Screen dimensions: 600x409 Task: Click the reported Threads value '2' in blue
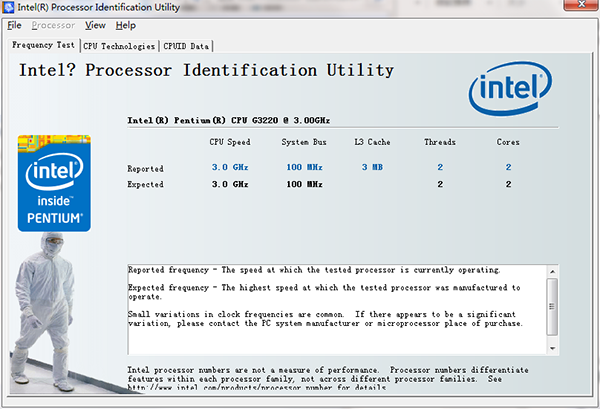(440, 167)
